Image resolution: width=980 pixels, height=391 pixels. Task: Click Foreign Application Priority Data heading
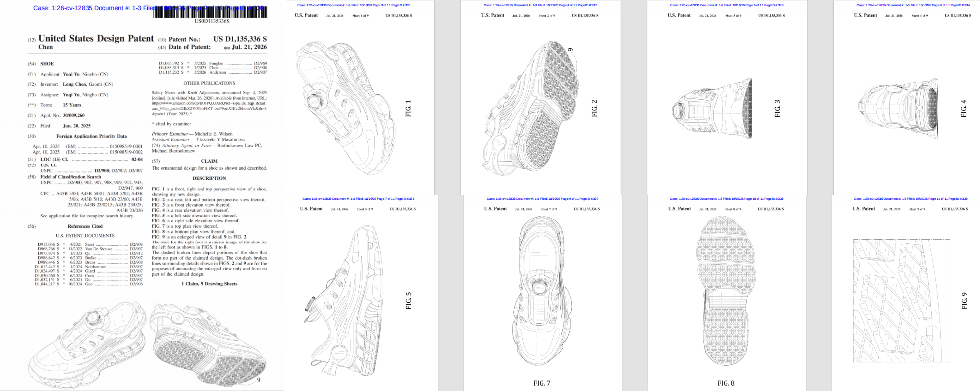[92, 136]
